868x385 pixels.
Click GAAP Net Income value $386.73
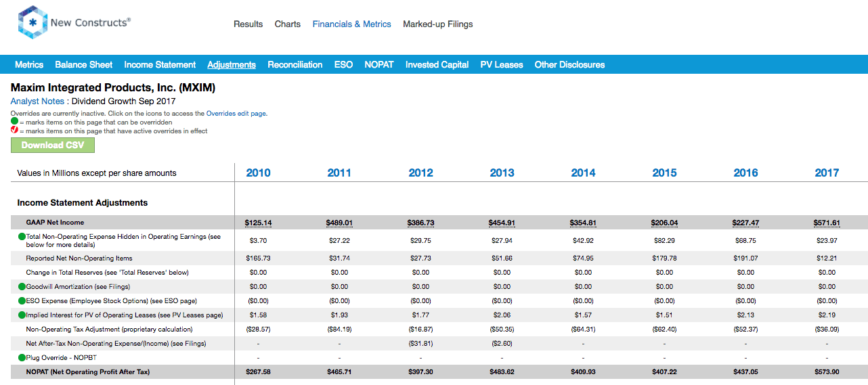tap(421, 223)
